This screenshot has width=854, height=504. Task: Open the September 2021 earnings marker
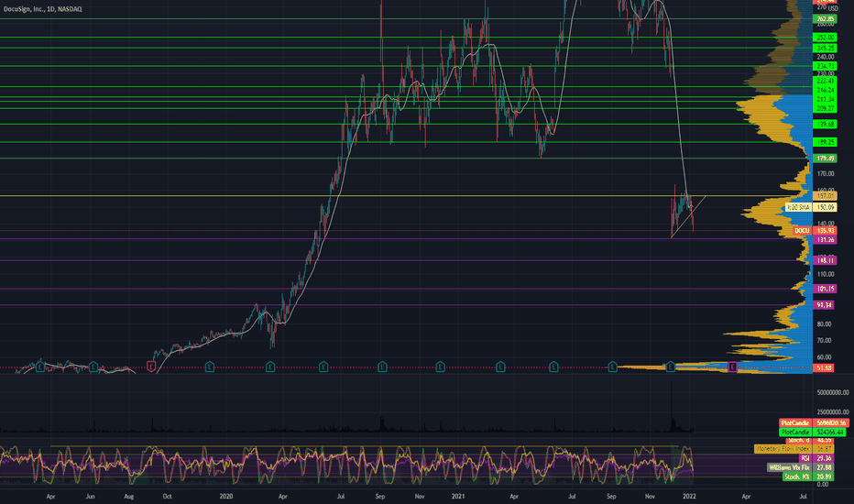[612, 367]
